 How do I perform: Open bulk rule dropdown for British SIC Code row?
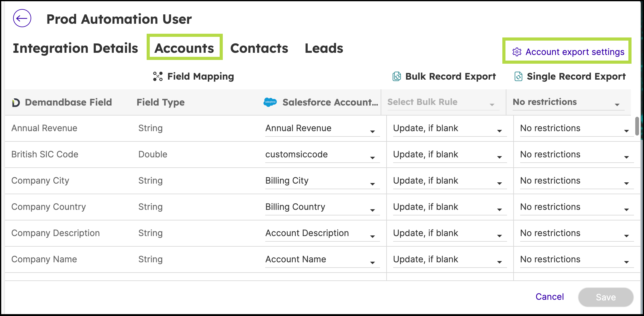click(x=450, y=155)
